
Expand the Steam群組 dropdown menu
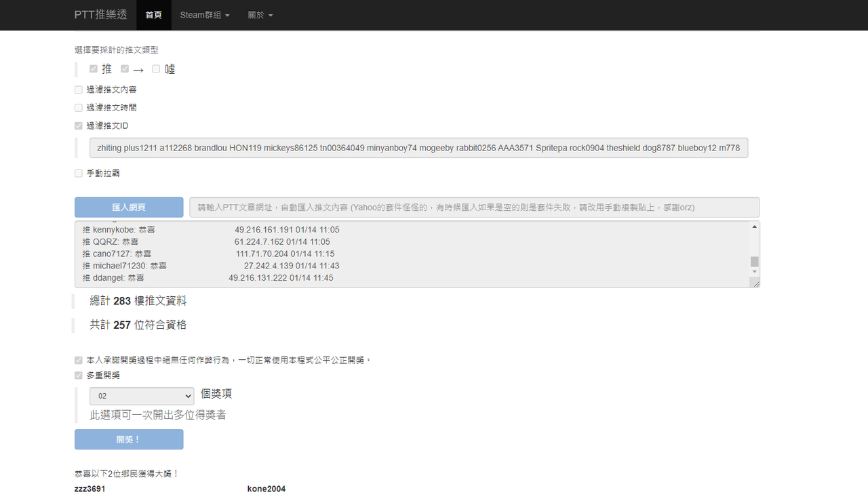tap(205, 15)
